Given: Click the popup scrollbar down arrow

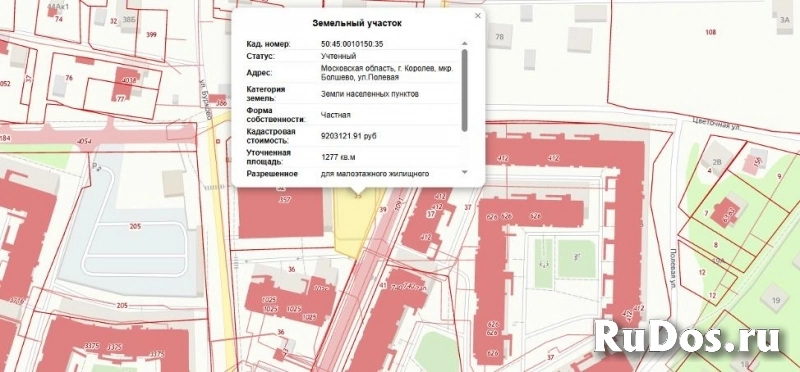Looking at the screenshot, I should (x=464, y=172).
